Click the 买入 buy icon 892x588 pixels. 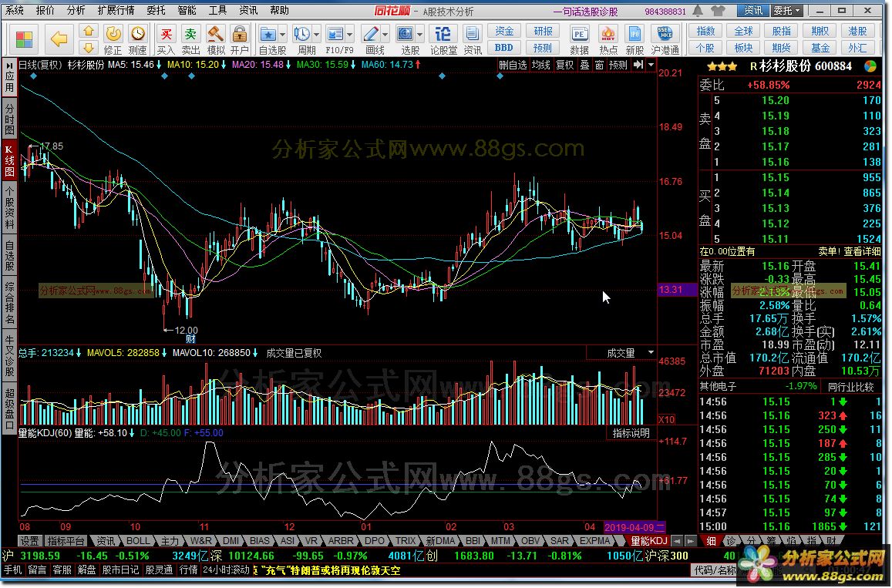point(166,34)
